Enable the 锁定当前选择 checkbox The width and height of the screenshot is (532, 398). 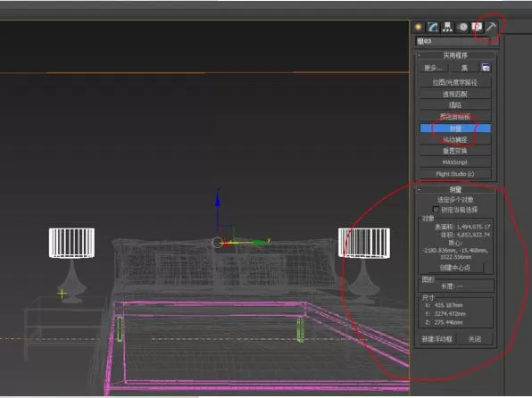pyautogui.click(x=436, y=210)
